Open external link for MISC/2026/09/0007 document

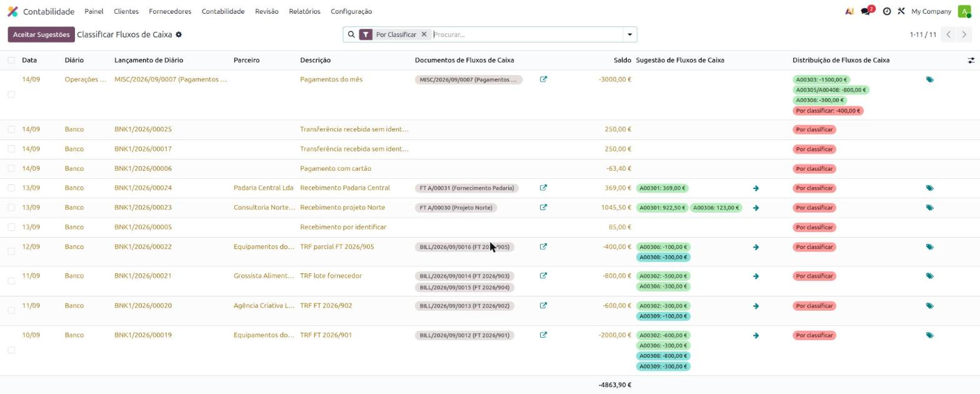tap(543, 79)
